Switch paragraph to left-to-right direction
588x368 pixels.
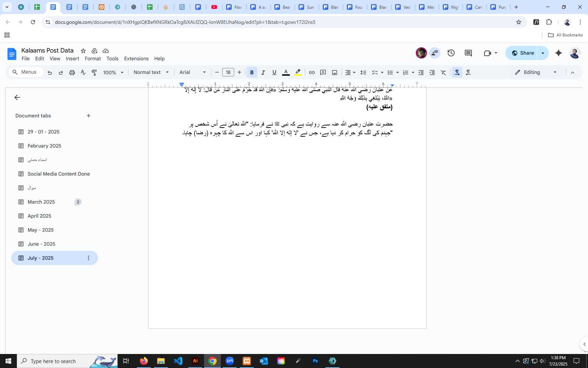457,73
